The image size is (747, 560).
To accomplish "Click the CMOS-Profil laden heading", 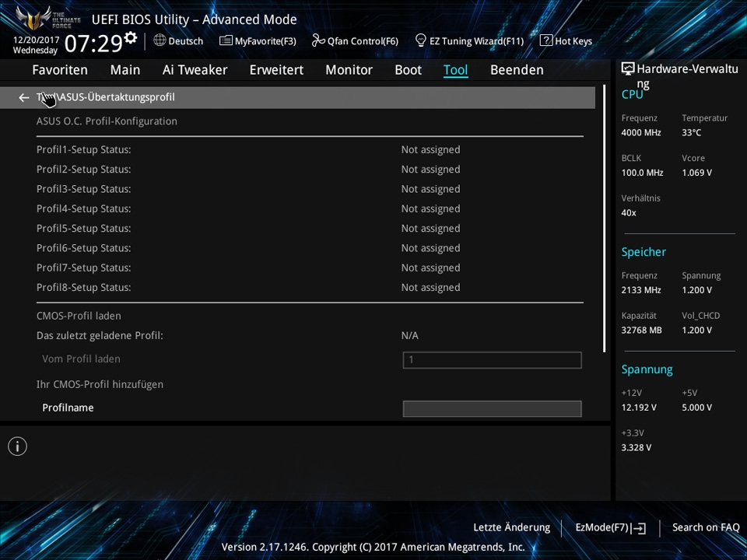I will coord(79,317).
